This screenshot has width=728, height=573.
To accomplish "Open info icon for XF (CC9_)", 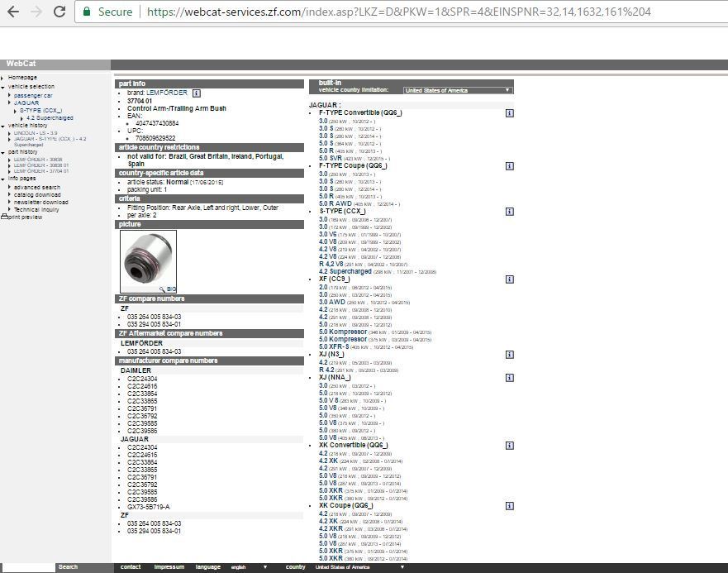I will pos(510,279).
